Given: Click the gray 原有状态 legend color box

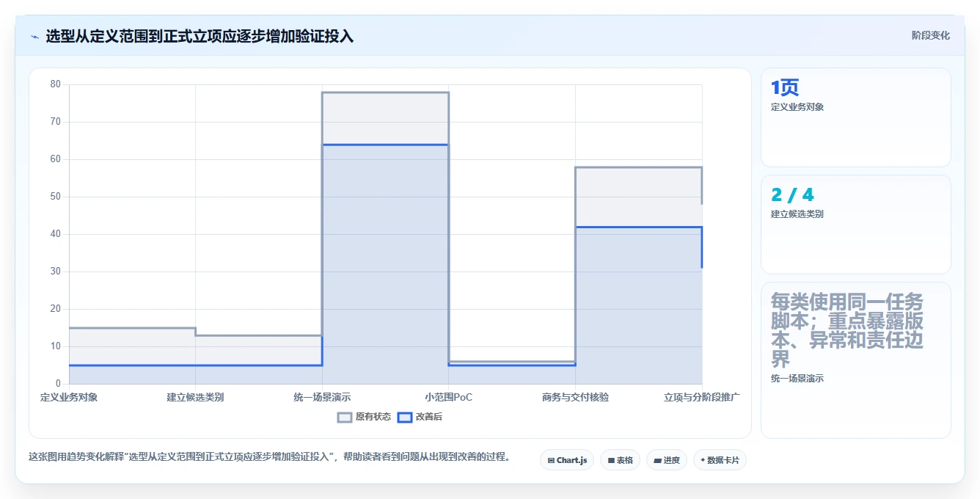Looking at the screenshot, I should click(x=345, y=417).
